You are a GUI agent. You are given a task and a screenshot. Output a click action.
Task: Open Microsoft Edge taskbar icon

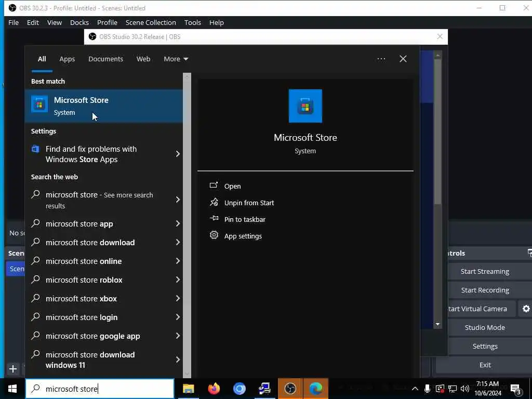tap(316, 389)
